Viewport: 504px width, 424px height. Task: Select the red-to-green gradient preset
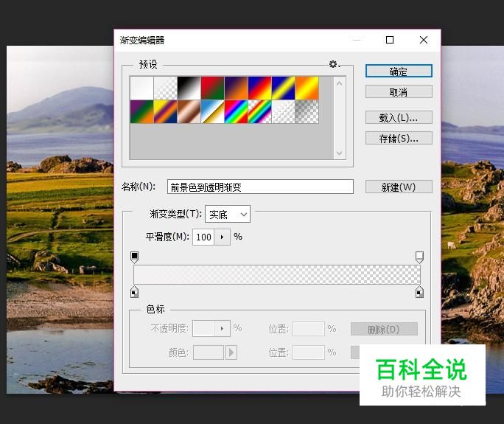tap(212, 88)
